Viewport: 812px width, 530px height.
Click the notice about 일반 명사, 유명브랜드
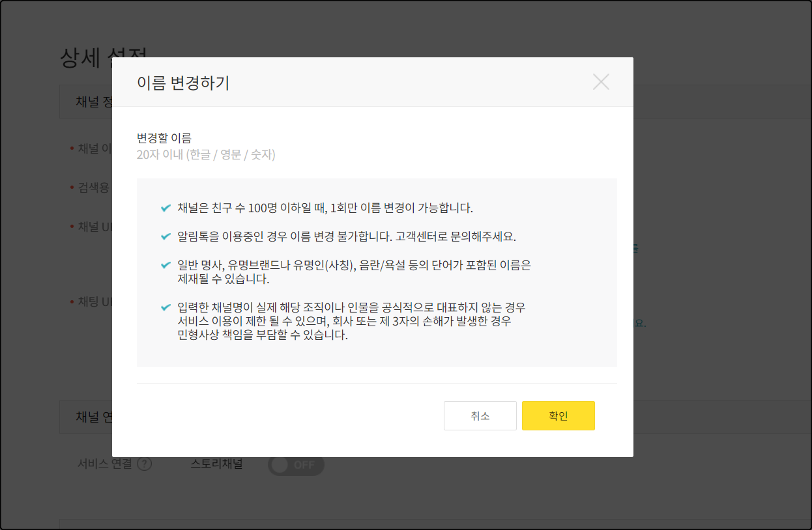pos(355,272)
